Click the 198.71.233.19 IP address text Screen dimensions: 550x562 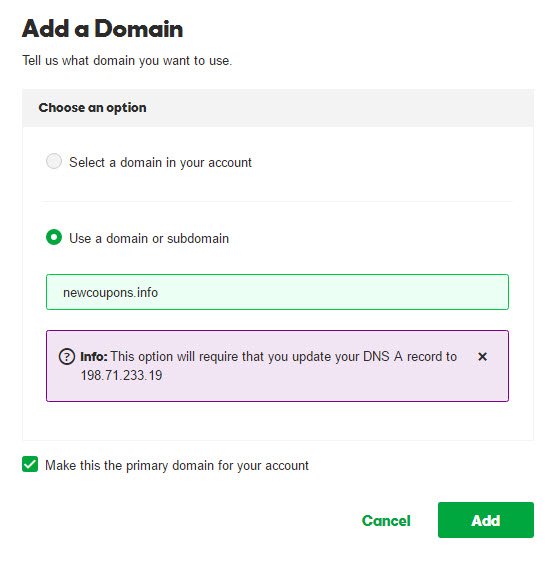pos(121,375)
